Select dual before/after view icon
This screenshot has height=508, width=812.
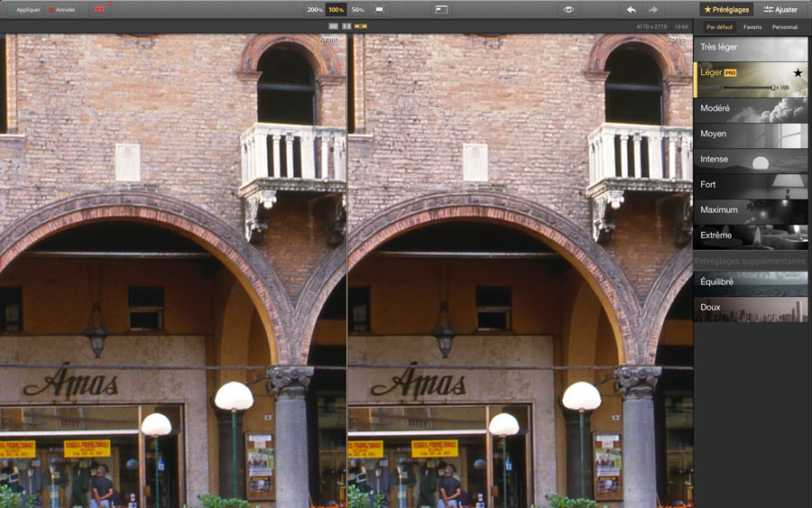click(x=361, y=26)
